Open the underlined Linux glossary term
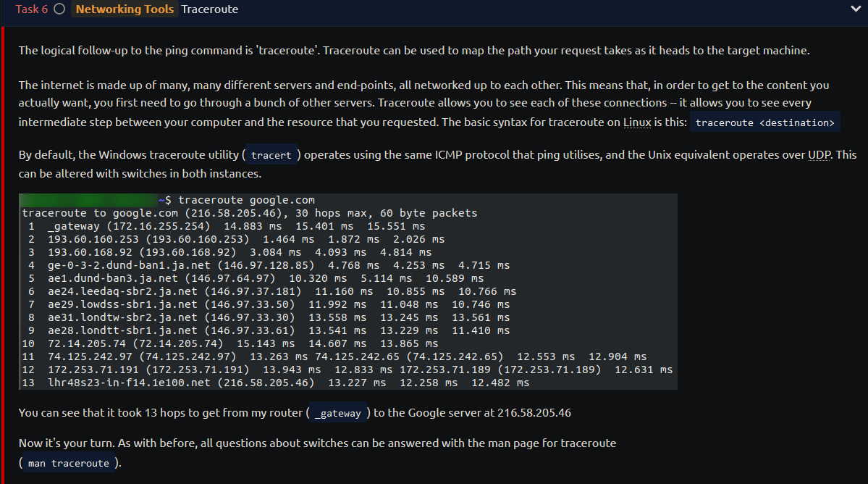The height and width of the screenshot is (484, 868). point(637,122)
